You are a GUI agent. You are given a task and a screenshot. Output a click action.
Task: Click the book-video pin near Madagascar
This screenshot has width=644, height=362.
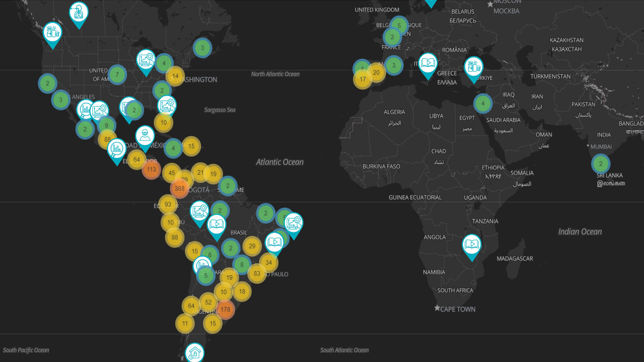point(472,244)
